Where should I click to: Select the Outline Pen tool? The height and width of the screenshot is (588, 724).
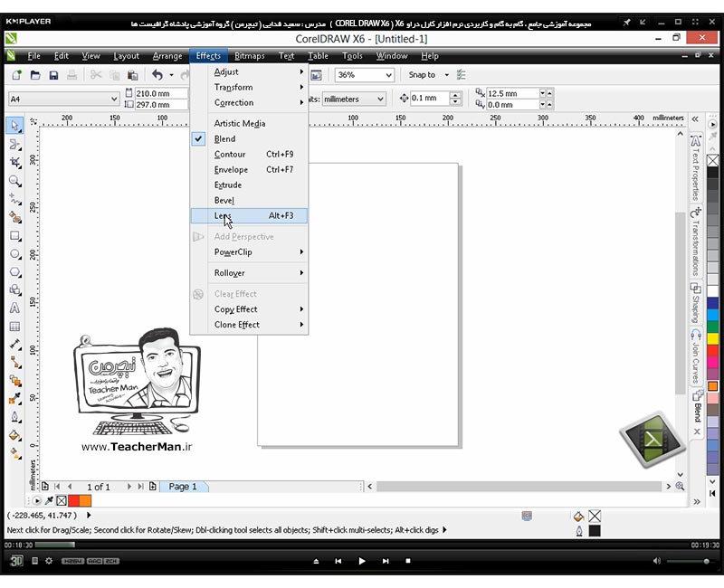pyautogui.click(x=14, y=417)
